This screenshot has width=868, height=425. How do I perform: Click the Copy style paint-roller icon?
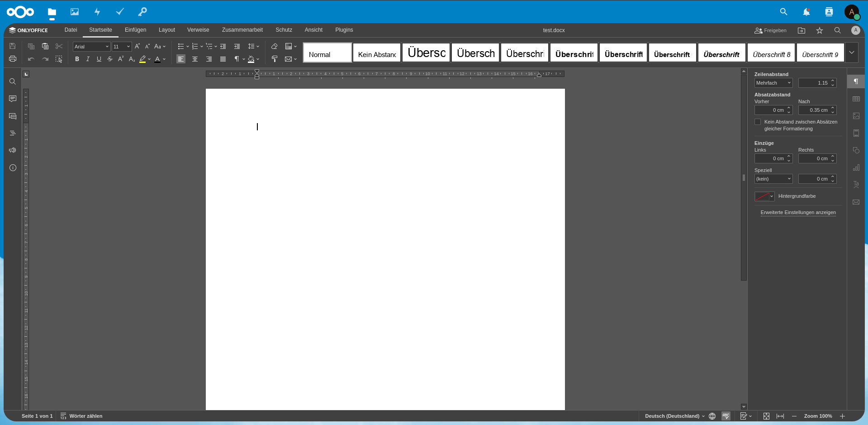coord(274,59)
